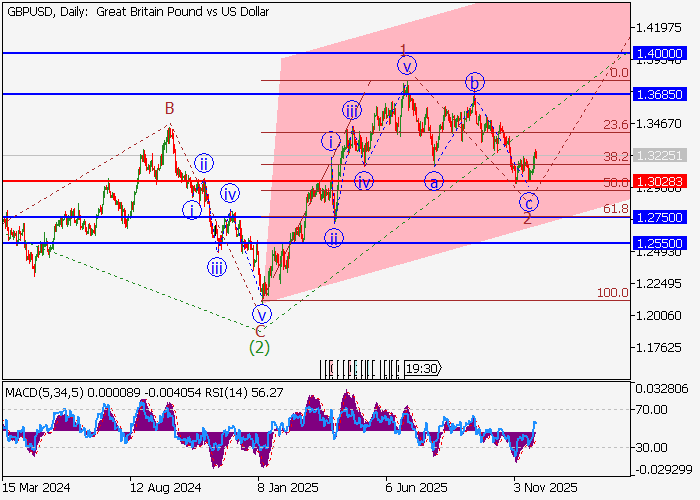Click the 19:30 time marker box

422,368
